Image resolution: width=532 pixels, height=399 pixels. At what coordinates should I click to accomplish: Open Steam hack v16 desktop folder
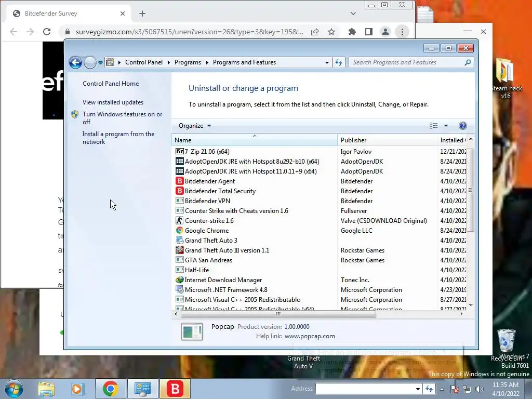pos(506,78)
